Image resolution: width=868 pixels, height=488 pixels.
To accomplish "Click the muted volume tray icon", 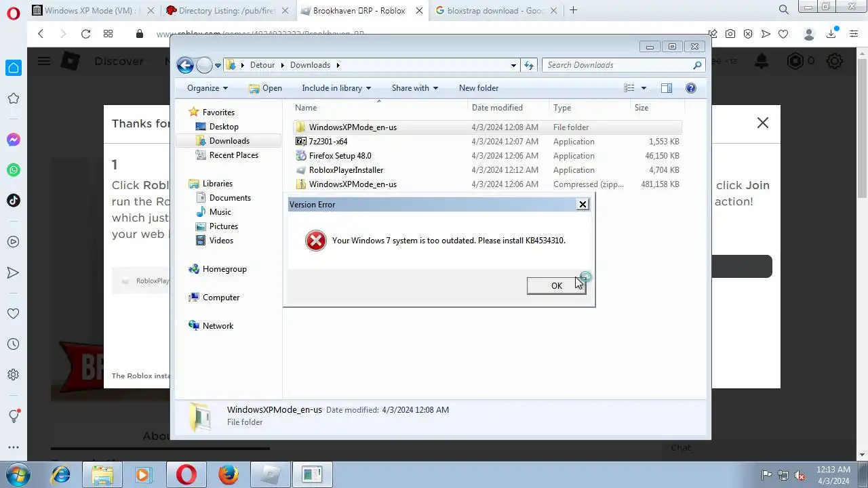I will [x=800, y=475].
